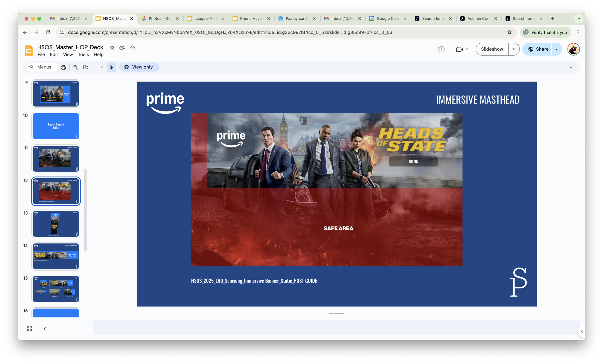
Task: Open the View menu
Action: pyautogui.click(x=68, y=54)
